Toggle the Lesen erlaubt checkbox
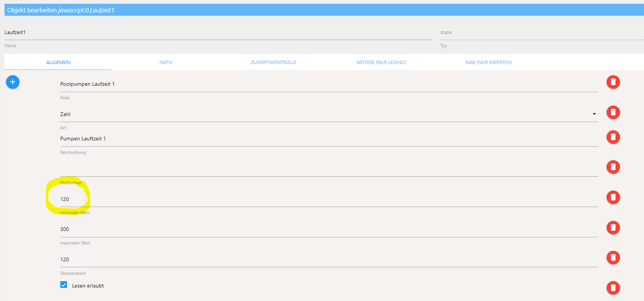644x301 pixels. [x=64, y=285]
